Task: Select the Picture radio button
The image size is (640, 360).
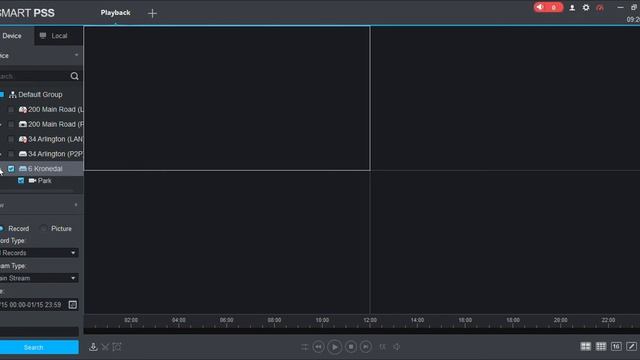Action: (x=44, y=229)
